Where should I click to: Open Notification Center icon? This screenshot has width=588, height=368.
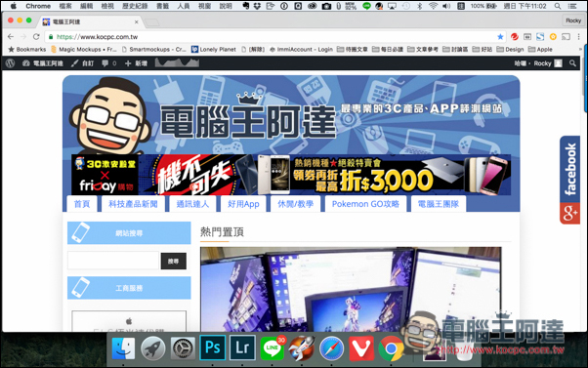coord(572,6)
